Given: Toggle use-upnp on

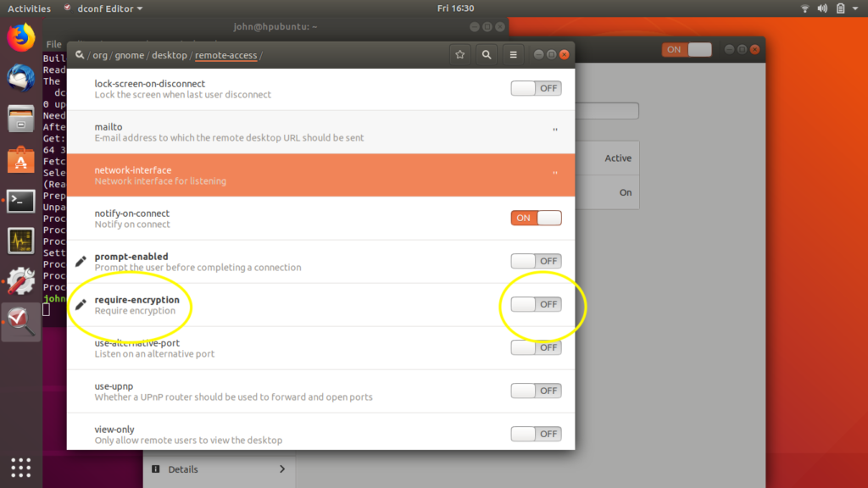Looking at the screenshot, I should tap(536, 391).
